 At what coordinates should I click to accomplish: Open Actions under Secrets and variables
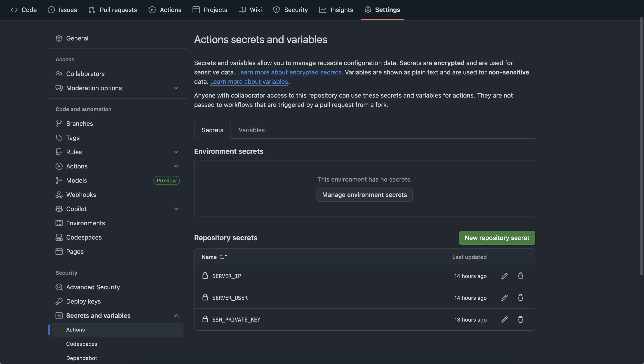[x=117, y=330]
